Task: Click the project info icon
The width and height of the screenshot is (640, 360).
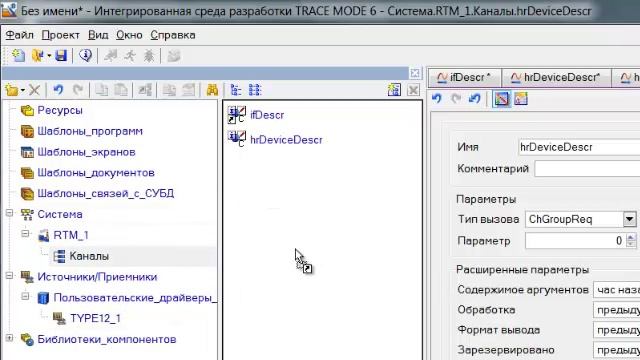Action: click(85, 56)
